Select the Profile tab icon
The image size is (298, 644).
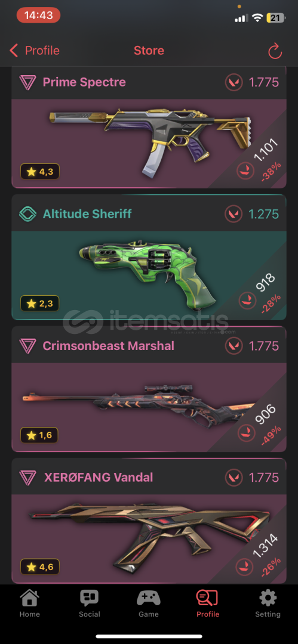tap(207, 598)
